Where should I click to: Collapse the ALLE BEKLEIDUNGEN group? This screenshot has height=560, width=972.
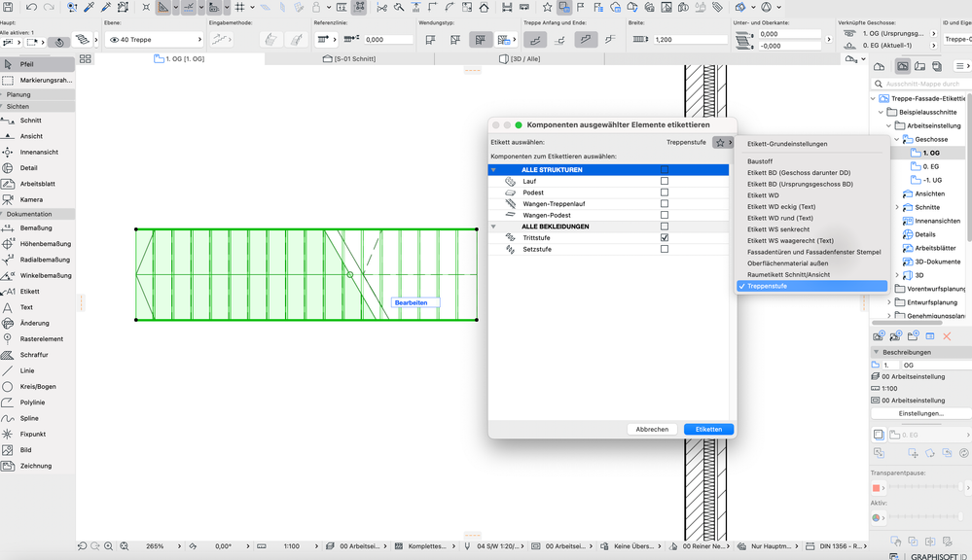pos(493,227)
